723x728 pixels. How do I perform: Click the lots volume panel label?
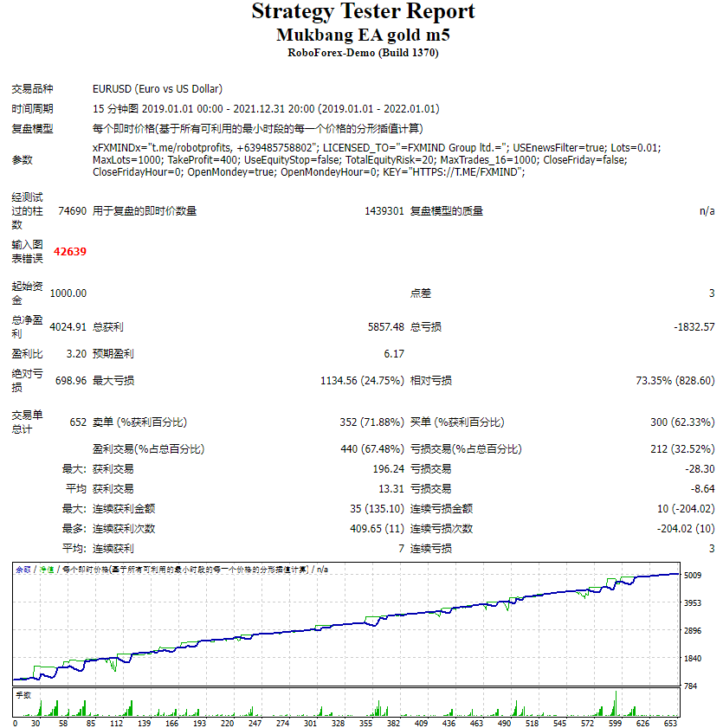23,695
